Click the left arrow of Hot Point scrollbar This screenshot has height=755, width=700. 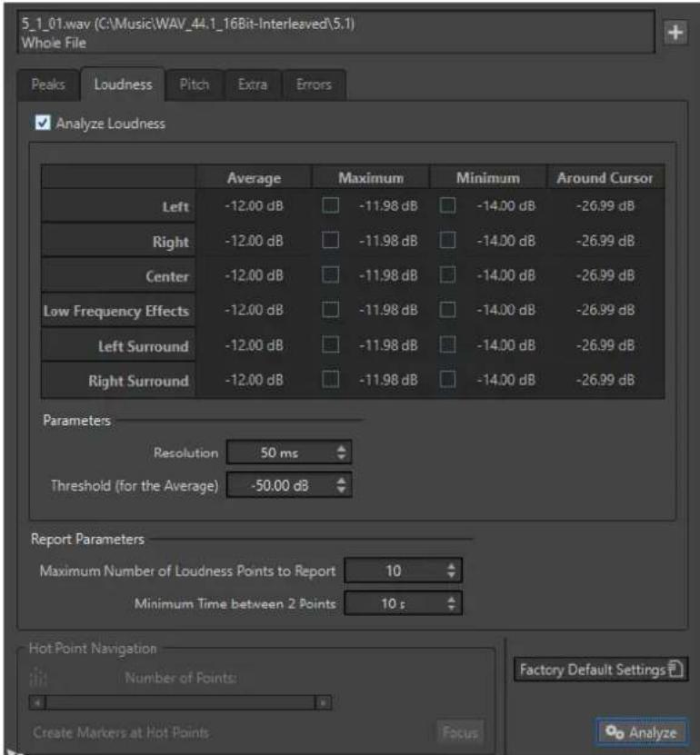tap(37, 702)
